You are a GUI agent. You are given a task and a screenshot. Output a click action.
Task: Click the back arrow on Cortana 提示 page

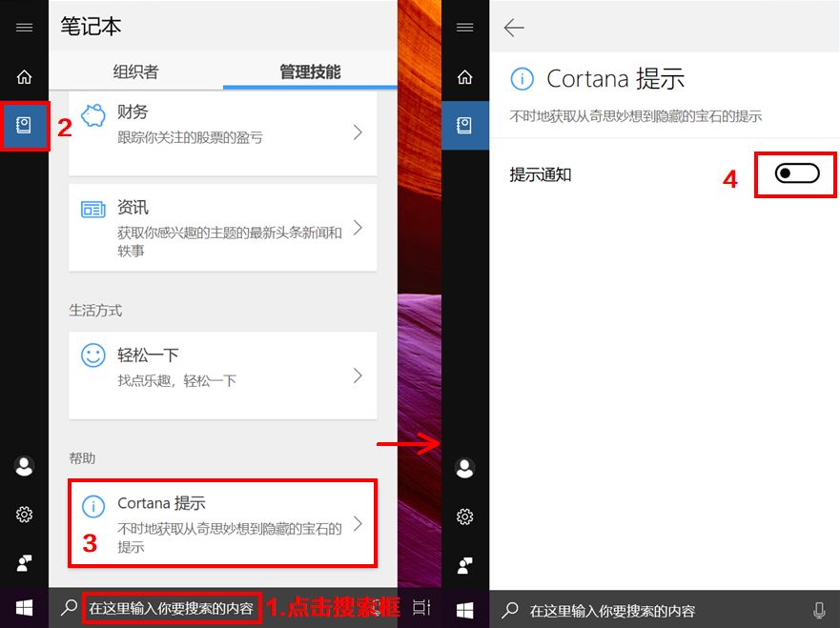click(513, 28)
